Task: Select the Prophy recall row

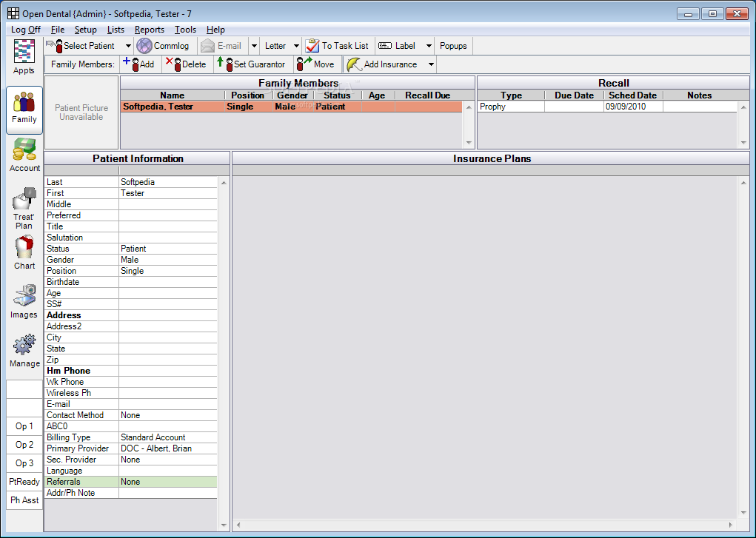Action: (607, 107)
